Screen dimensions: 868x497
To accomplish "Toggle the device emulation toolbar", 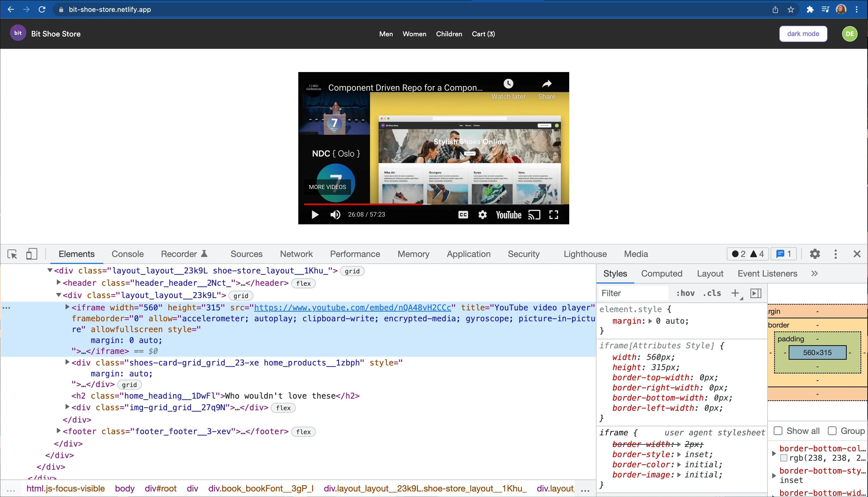I will (x=31, y=254).
